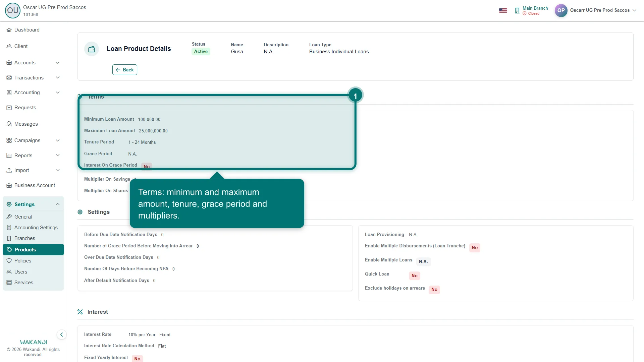This screenshot has width=644, height=362.
Task: Click the Settings gear icon in sidebar
Action: [9, 204]
